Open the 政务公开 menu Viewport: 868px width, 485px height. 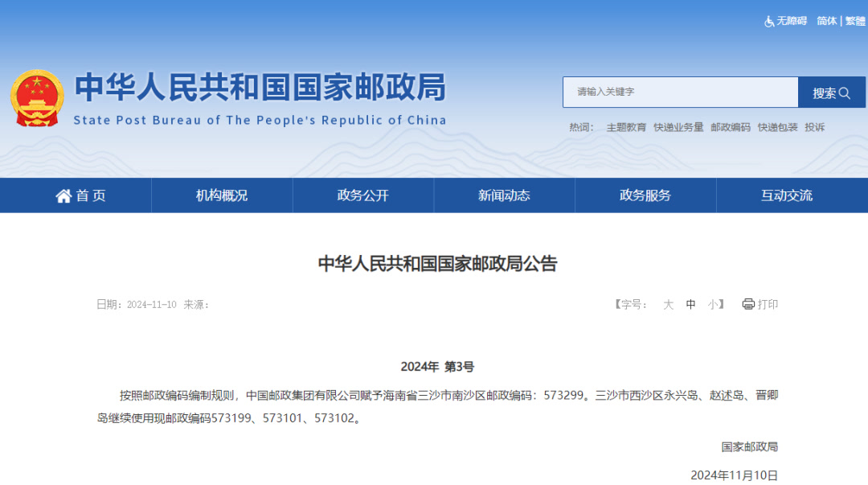[362, 195]
